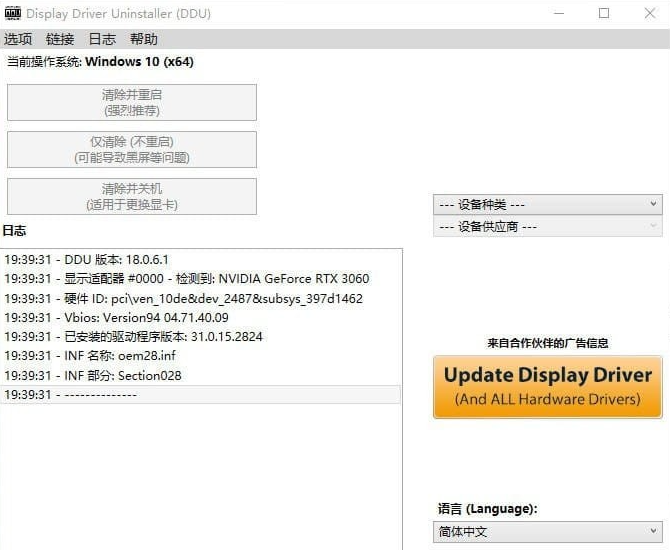Close the Display Driver Uninstaller window
This screenshot has height=550, width=670.
650,13
